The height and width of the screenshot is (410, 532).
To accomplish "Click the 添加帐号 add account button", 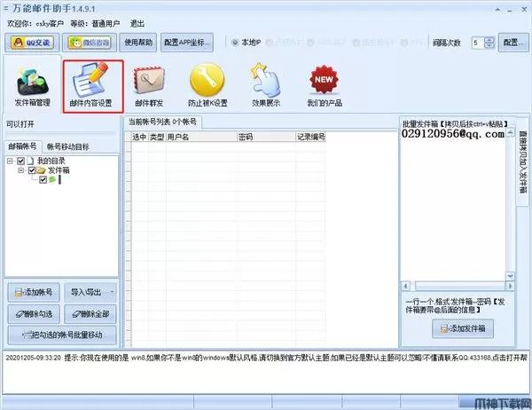I will 34,292.
